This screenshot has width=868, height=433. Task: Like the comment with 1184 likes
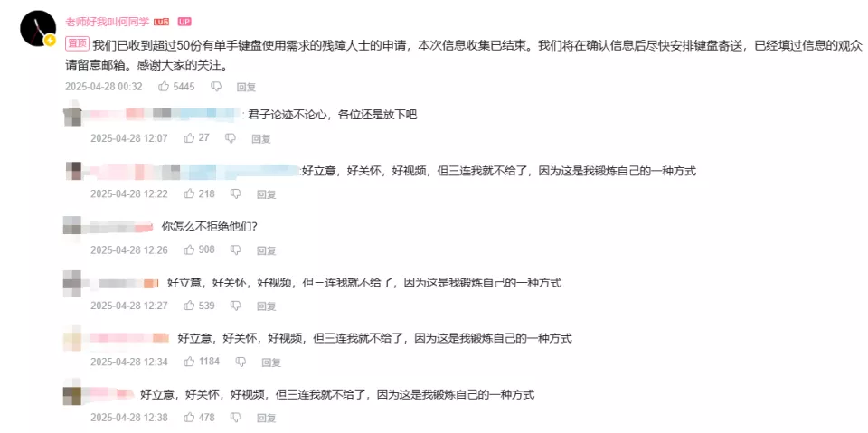pos(189,362)
